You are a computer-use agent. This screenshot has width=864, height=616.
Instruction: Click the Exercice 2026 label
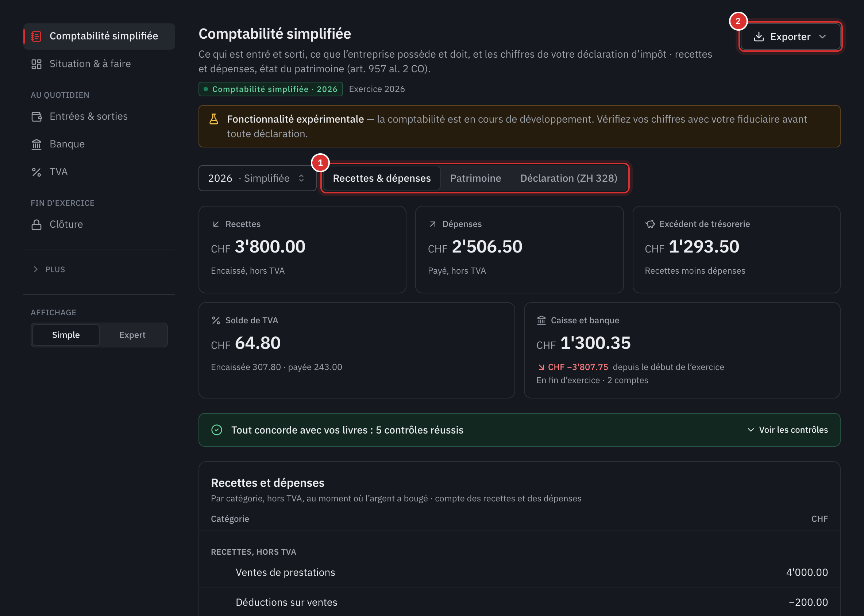(377, 89)
